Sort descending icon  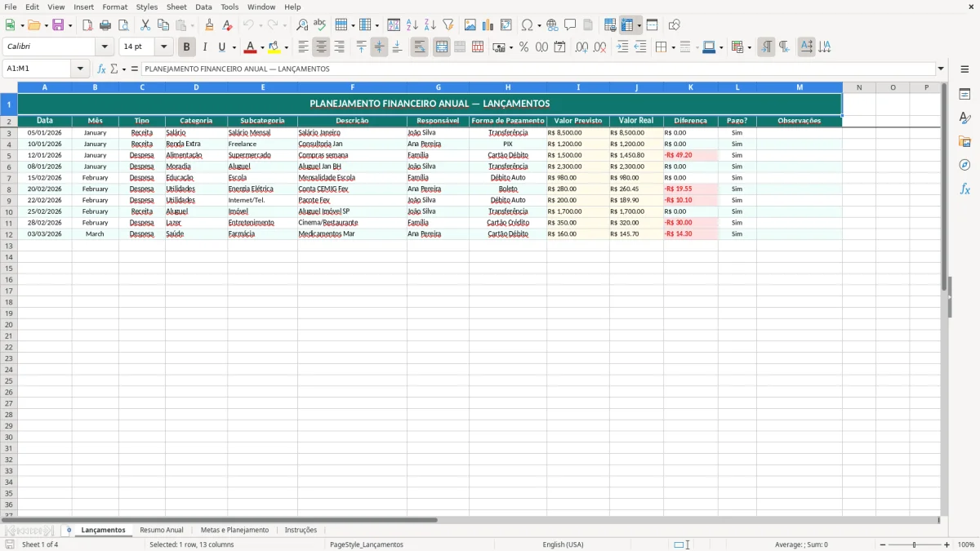(430, 25)
